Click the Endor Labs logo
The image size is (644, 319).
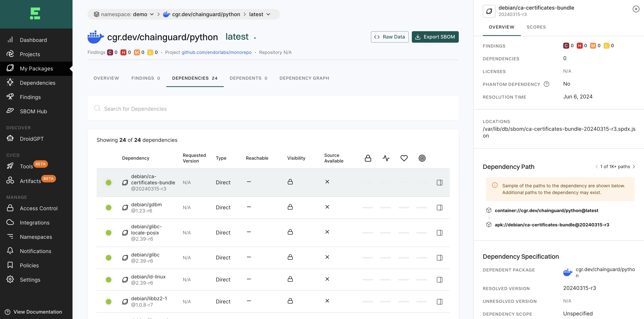35,14
